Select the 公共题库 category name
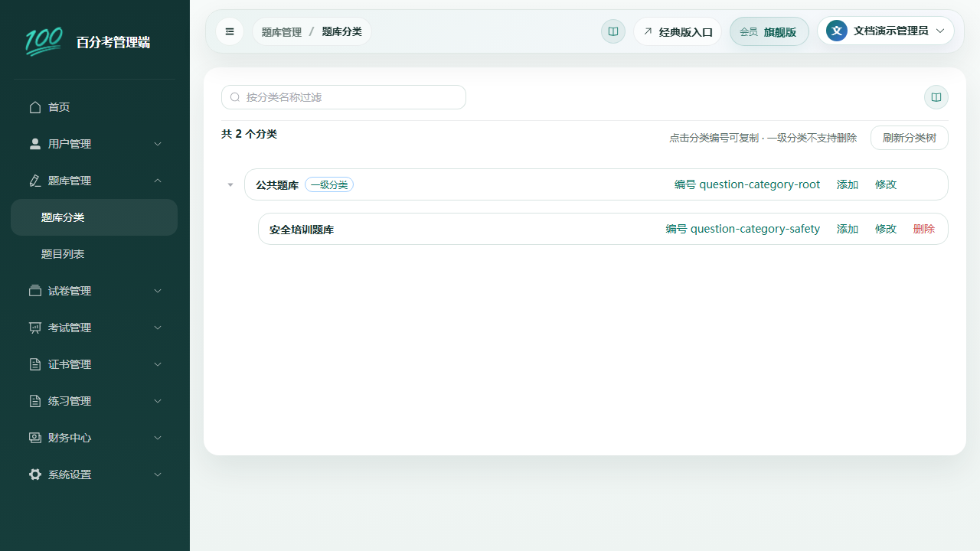The image size is (980, 551). (277, 185)
